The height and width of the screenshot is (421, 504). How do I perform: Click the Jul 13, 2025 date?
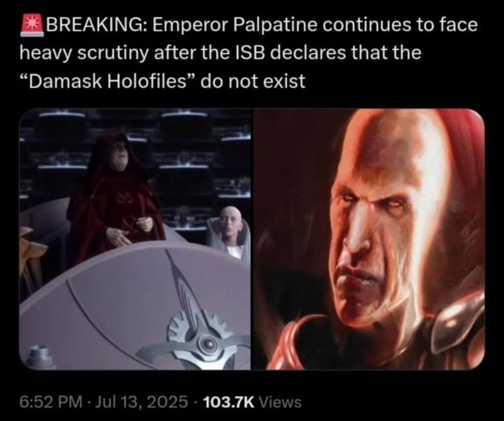tap(140, 401)
